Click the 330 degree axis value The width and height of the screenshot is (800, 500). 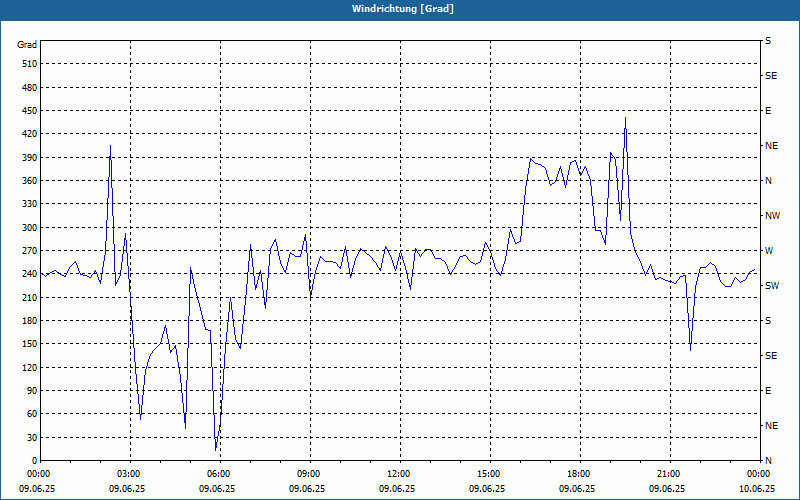(x=30, y=204)
